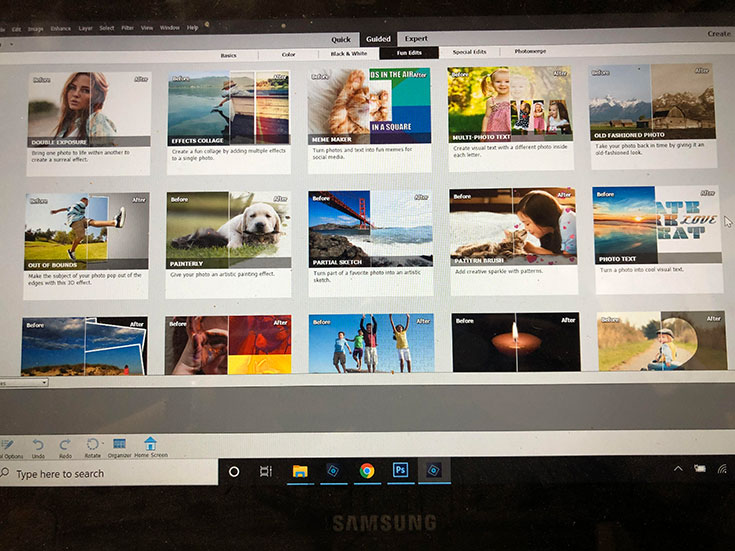Viewport: 735px width, 551px height.
Task: Open the Image menu
Action: [36, 29]
